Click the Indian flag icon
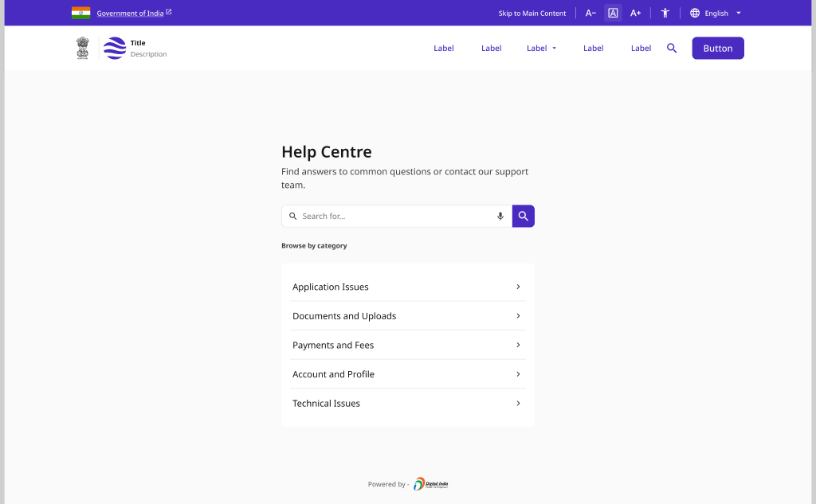The image size is (816, 504). tap(80, 13)
